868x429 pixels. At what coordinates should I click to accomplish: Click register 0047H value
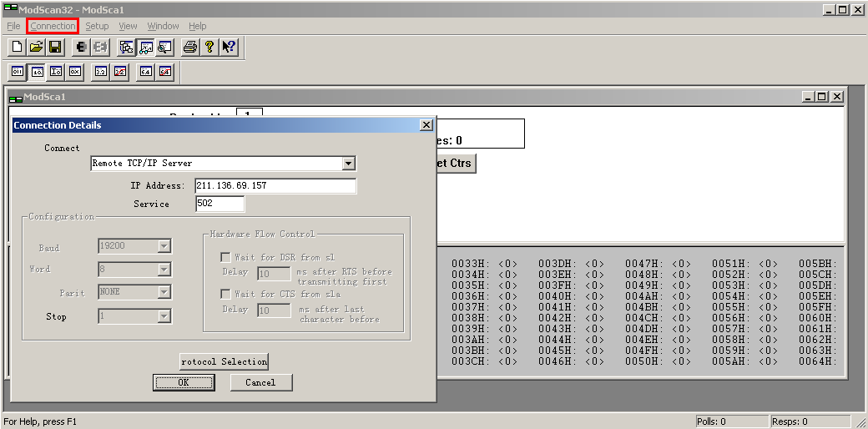pyautogui.click(x=681, y=264)
